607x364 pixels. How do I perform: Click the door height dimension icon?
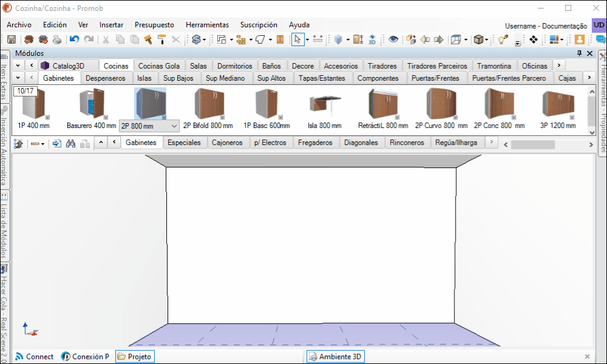(358, 39)
